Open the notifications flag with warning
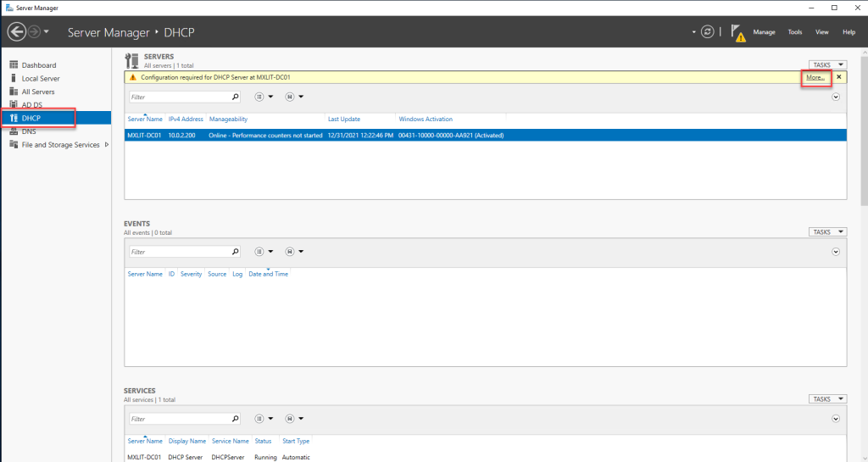The width and height of the screenshot is (868, 462). coord(738,33)
